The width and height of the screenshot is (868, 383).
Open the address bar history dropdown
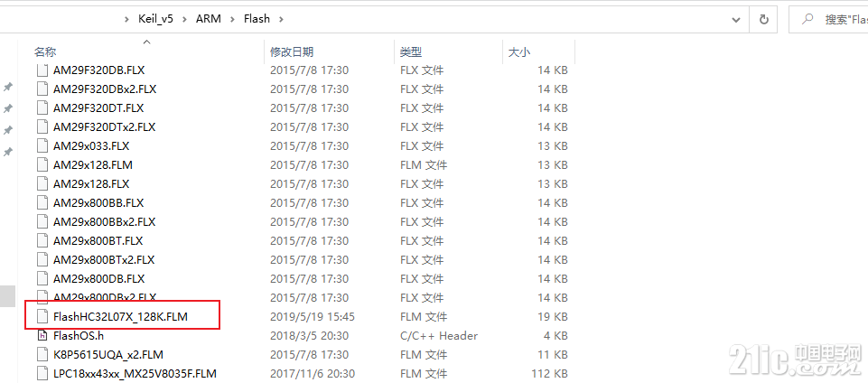click(x=736, y=19)
